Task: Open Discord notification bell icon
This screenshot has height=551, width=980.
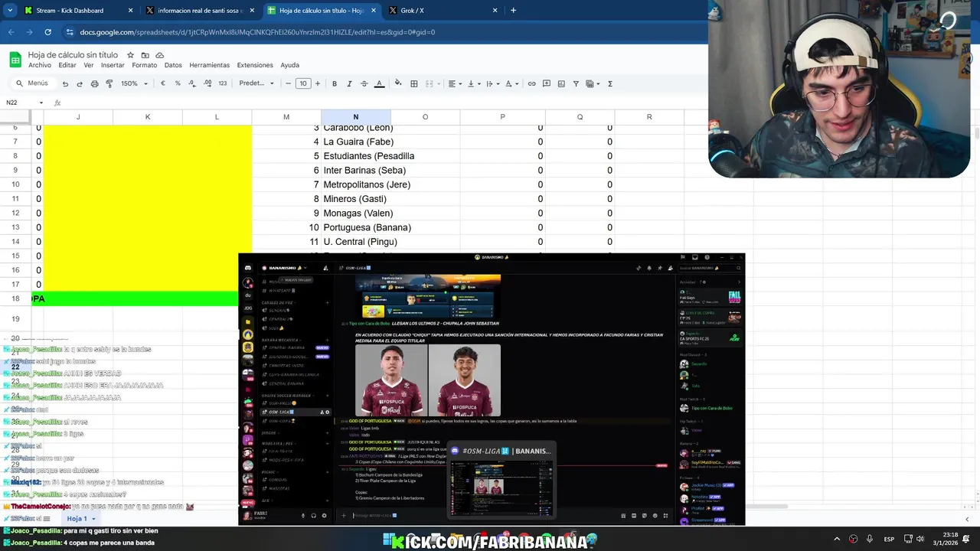Action: pyautogui.click(x=648, y=268)
